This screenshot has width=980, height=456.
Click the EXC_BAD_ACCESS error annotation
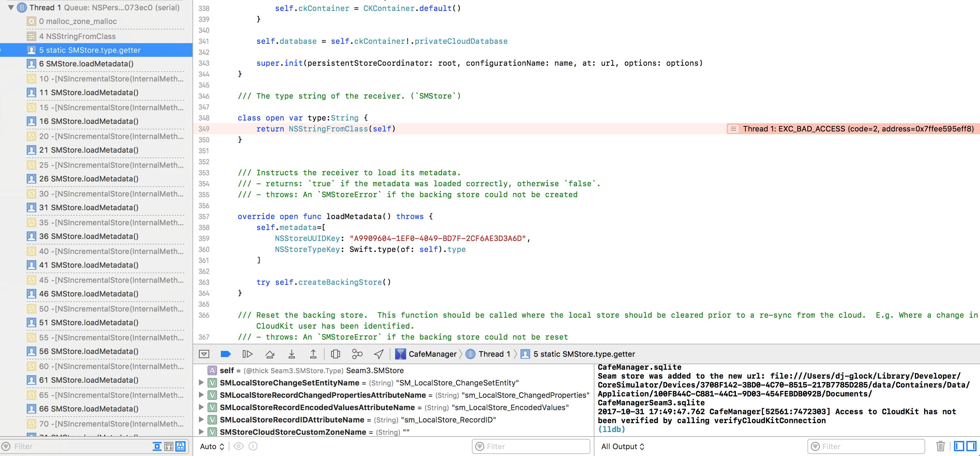[852, 129]
